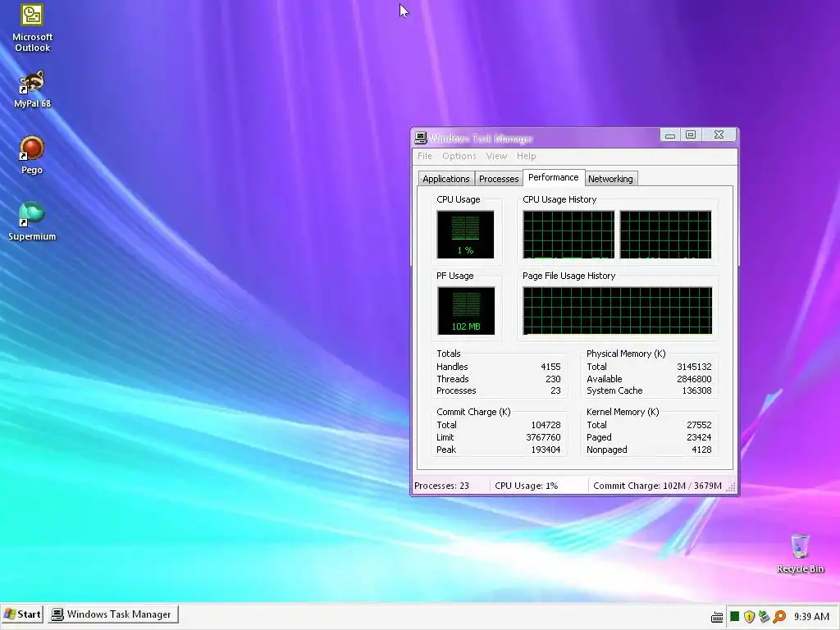840x630 pixels.
Task: Click the green CPU meter tray icon
Action: pos(734,617)
